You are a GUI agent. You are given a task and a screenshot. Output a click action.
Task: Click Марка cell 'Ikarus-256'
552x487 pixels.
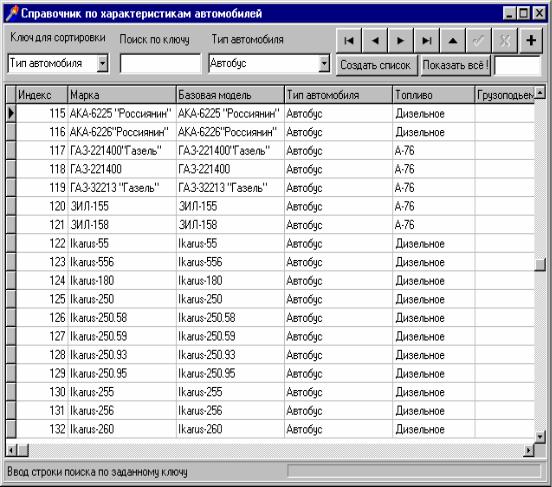tap(121, 410)
